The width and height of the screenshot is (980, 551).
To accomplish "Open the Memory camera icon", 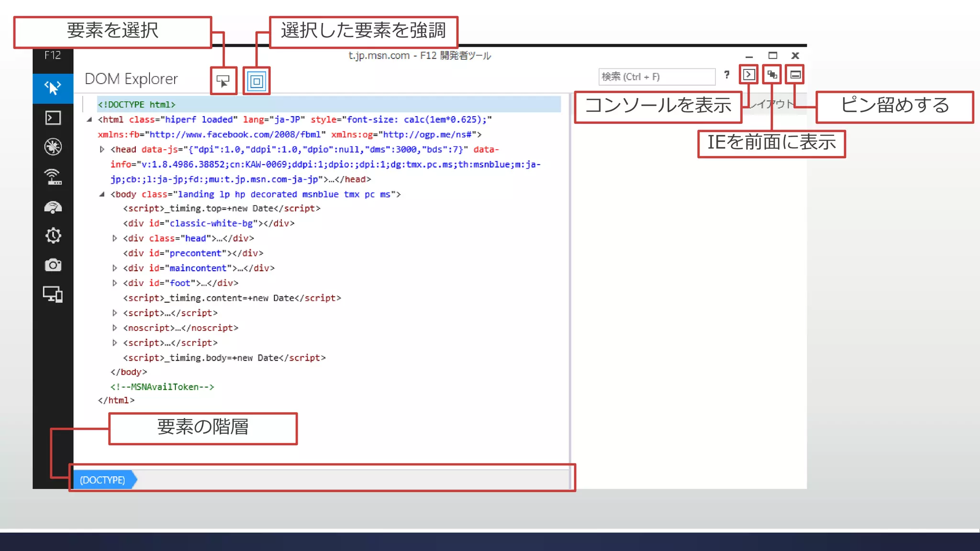I will (x=53, y=265).
